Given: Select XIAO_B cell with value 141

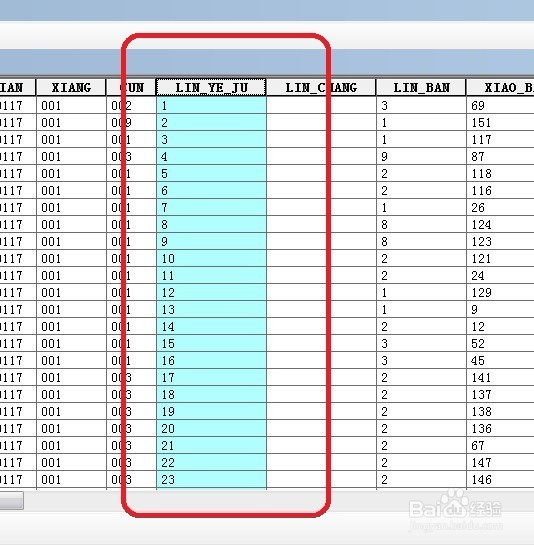Looking at the screenshot, I should pos(500,378).
